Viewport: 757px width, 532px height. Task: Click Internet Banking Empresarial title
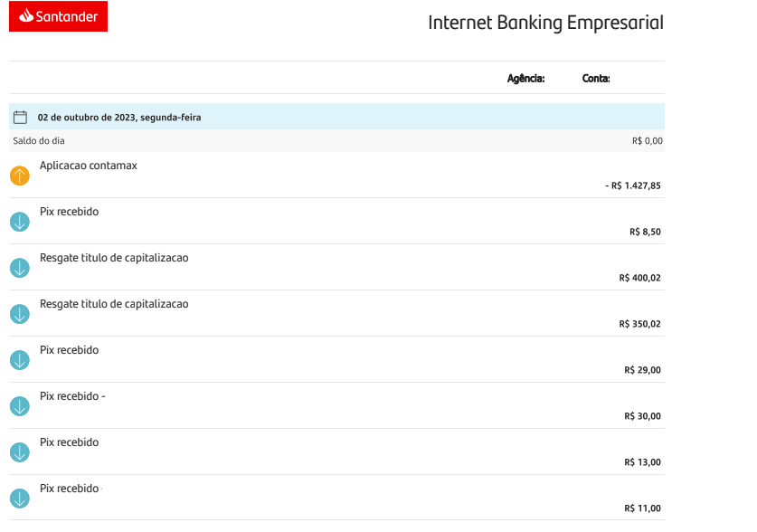click(x=546, y=23)
